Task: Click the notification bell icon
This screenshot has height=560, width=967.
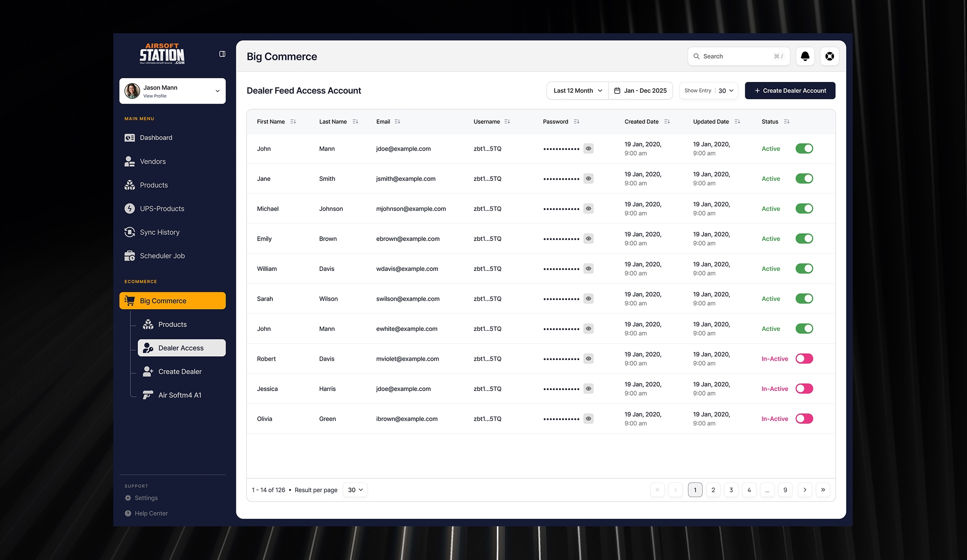Action: (x=805, y=56)
